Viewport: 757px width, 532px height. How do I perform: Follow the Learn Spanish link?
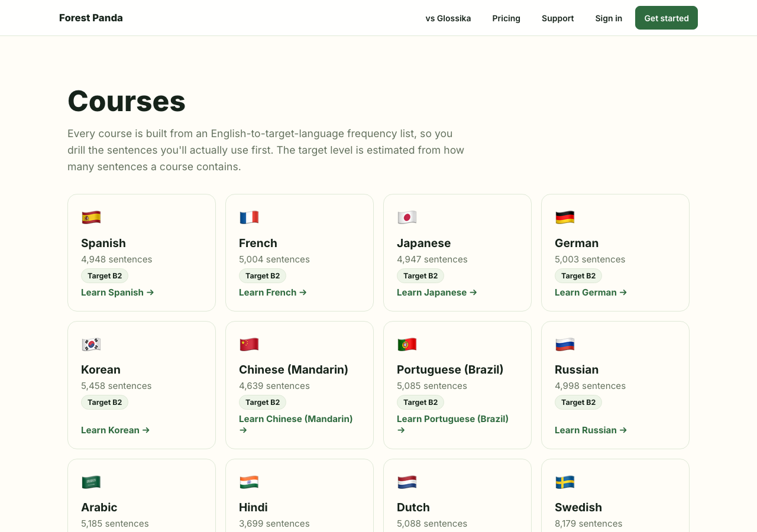tap(118, 292)
